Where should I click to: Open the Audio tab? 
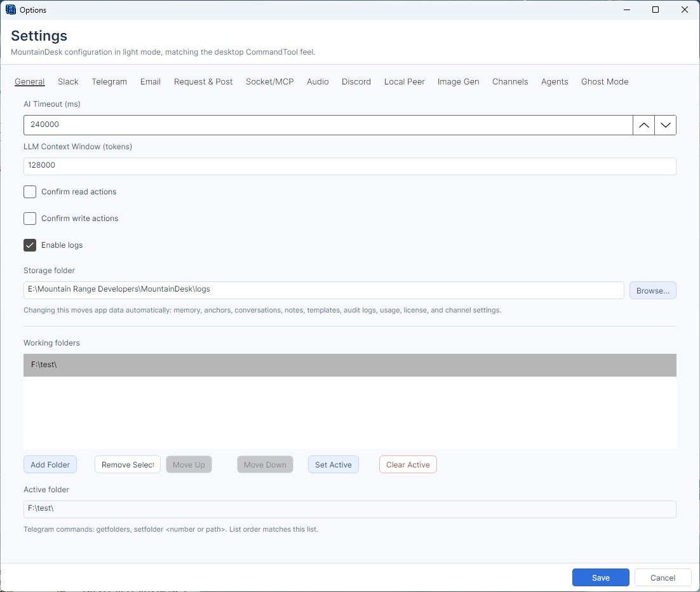click(x=318, y=82)
